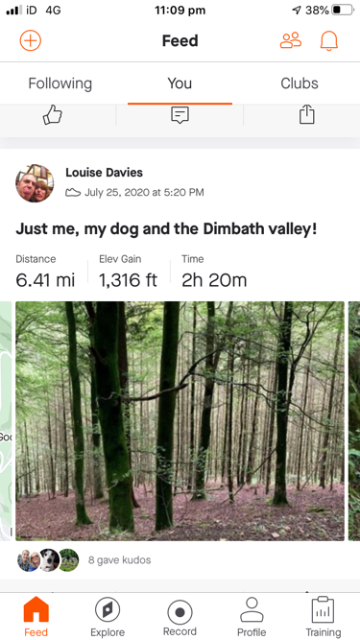360x640 pixels.
Task: View the forest trees photo
Action: coord(180,421)
